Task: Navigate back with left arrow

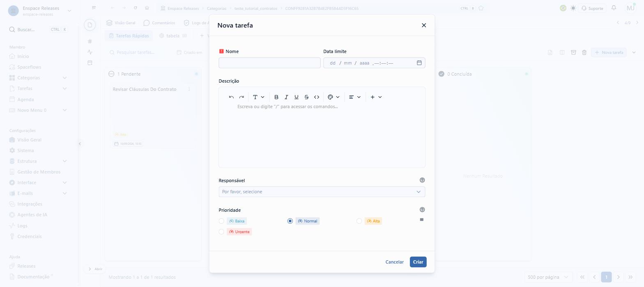Action: pos(113,8)
